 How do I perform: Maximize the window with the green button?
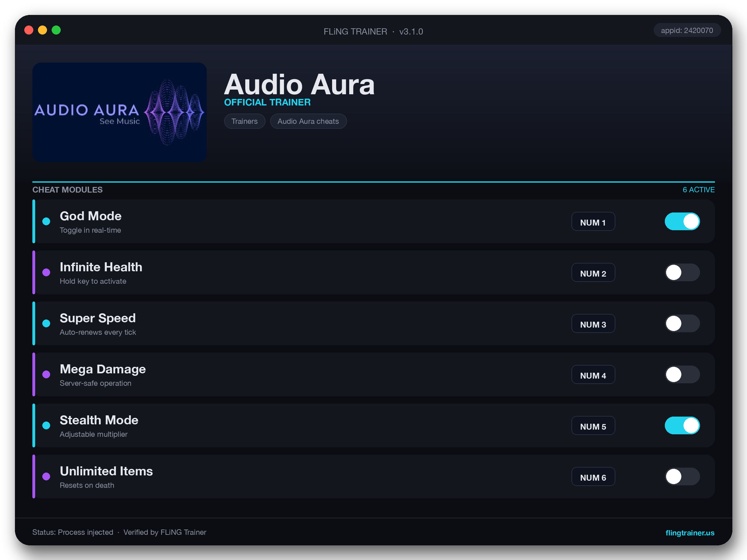[x=56, y=30]
